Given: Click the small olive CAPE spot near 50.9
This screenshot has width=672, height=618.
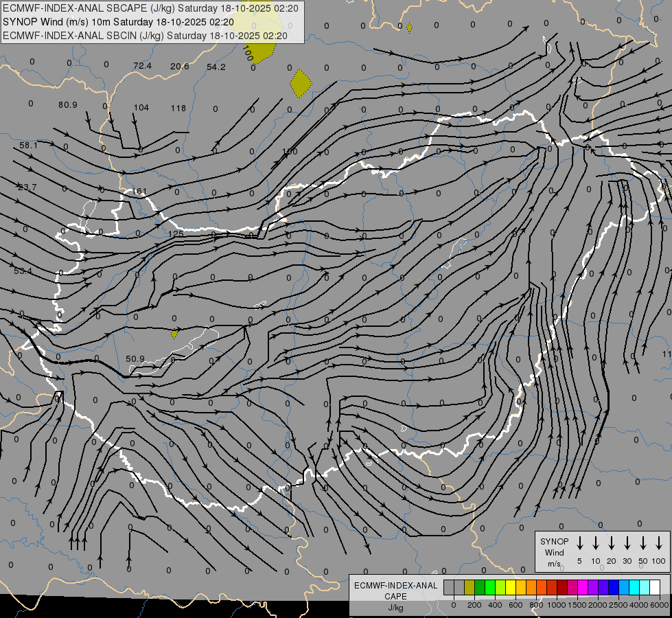Looking at the screenshot, I should [174, 334].
